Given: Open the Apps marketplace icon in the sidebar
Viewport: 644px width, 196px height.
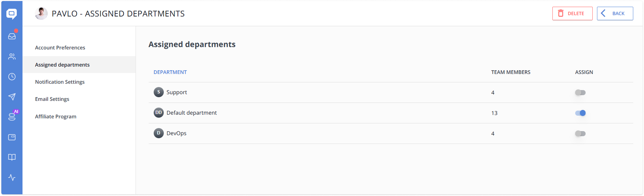Looking at the screenshot, I should 12,137.
